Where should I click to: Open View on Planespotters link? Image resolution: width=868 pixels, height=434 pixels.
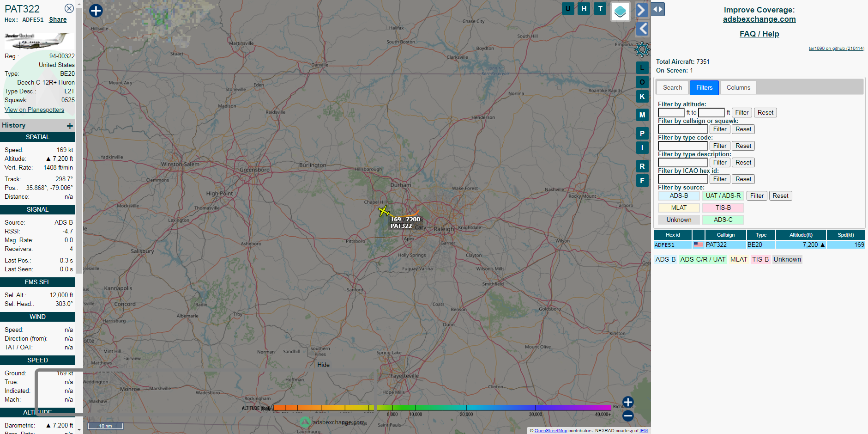34,110
